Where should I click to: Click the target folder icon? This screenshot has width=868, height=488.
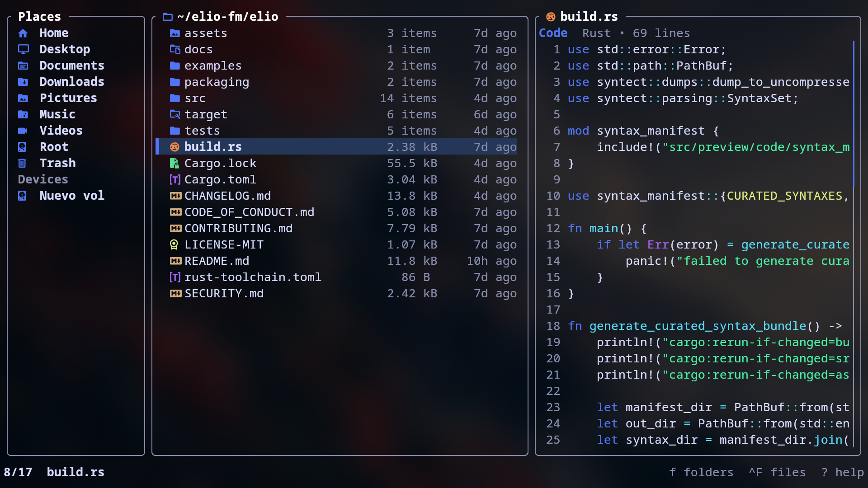[175, 115]
